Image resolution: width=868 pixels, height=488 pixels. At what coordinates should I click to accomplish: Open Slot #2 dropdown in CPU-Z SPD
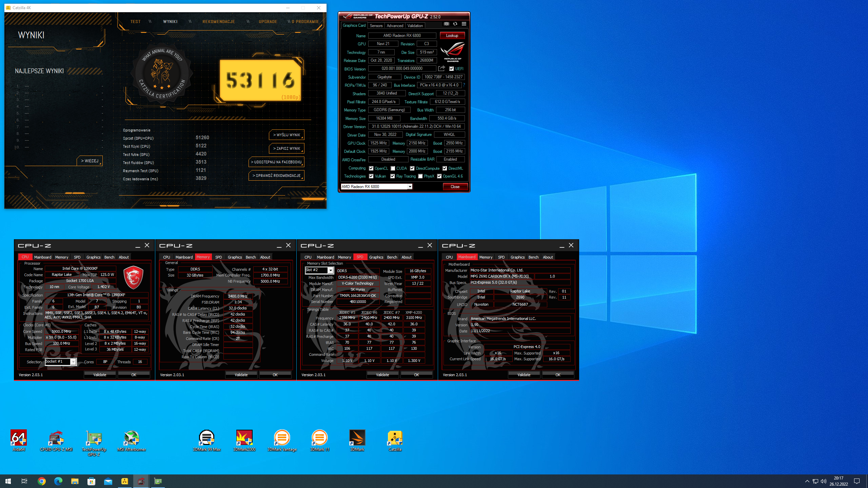coord(330,270)
